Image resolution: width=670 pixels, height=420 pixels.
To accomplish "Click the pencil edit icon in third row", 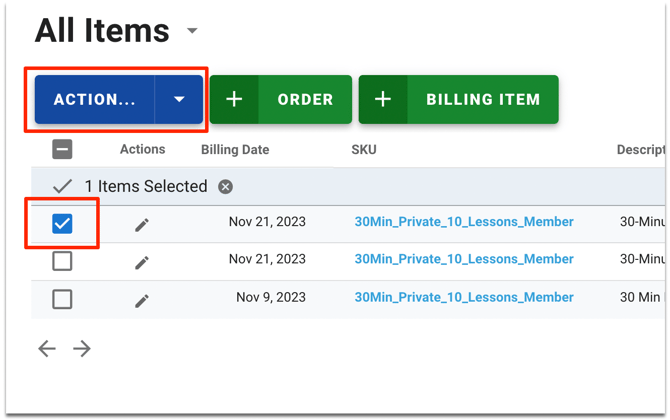I will click(142, 300).
